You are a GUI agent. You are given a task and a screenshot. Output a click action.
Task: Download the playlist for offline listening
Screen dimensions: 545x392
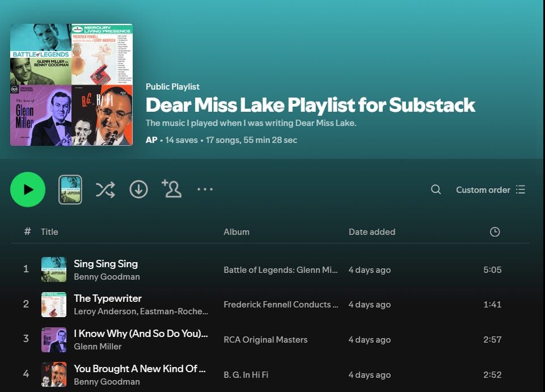(139, 189)
